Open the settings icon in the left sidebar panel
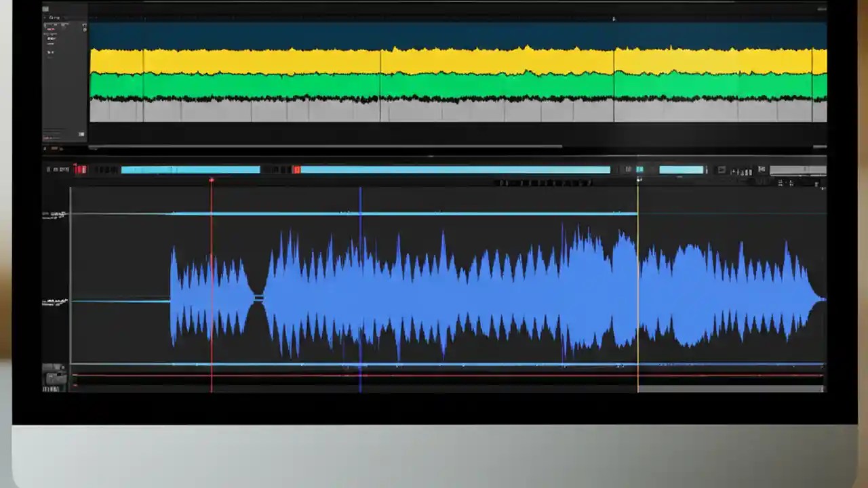The width and height of the screenshot is (868, 488). pyautogui.click(x=83, y=24)
